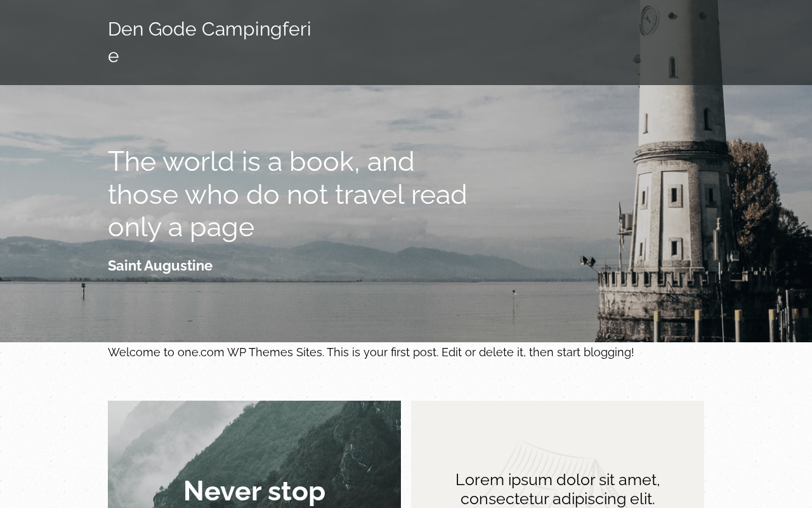
Task: Open the misty mountain image card
Action: click(x=254, y=454)
